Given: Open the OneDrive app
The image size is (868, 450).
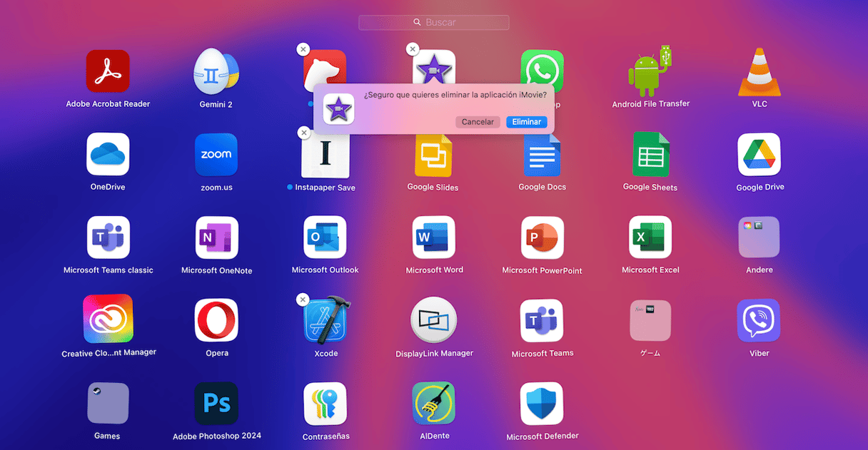Looking at the screenshot, I should 108,154.
